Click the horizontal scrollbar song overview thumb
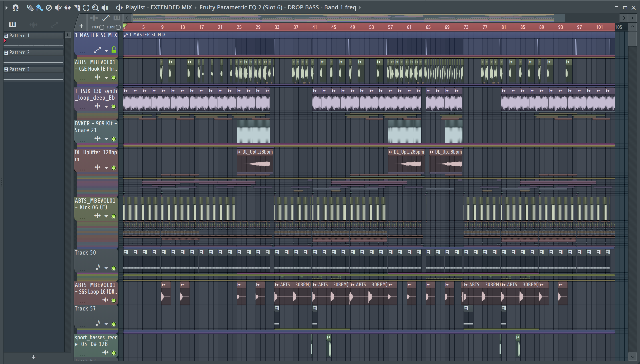 pyautogui.click(x=348, y=18)
